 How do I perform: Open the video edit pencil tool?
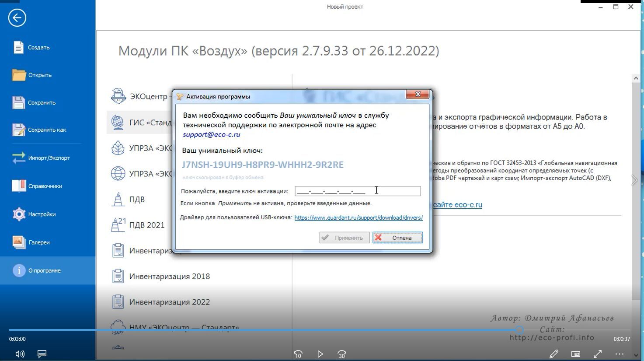pos(554,354)
